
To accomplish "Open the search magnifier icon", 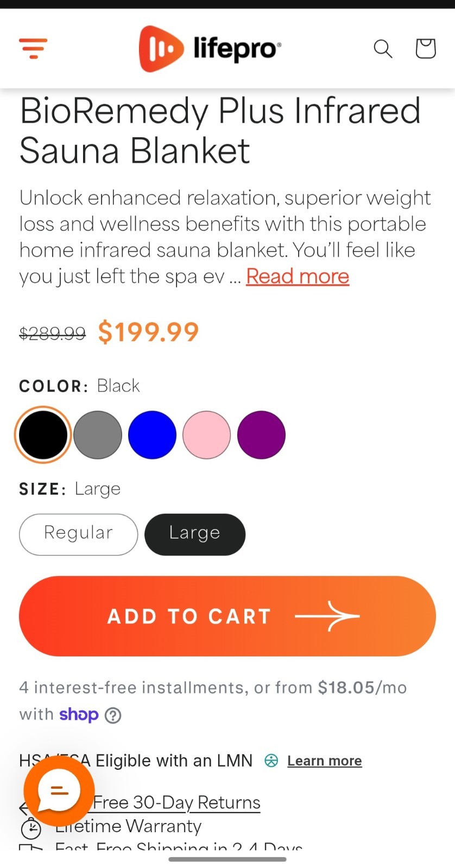I will point(383,49).
